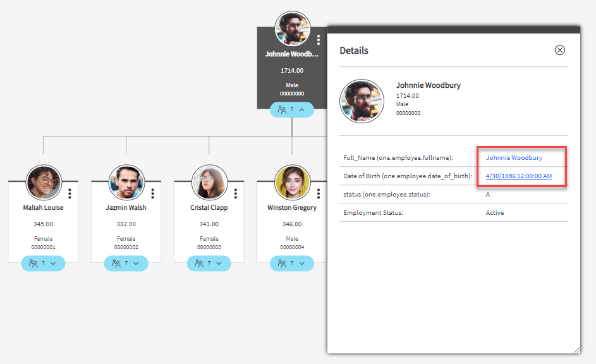This screenshot has width=596, height=364.
Task: Click the Details panel resize grip
Action: coord(577,350)
